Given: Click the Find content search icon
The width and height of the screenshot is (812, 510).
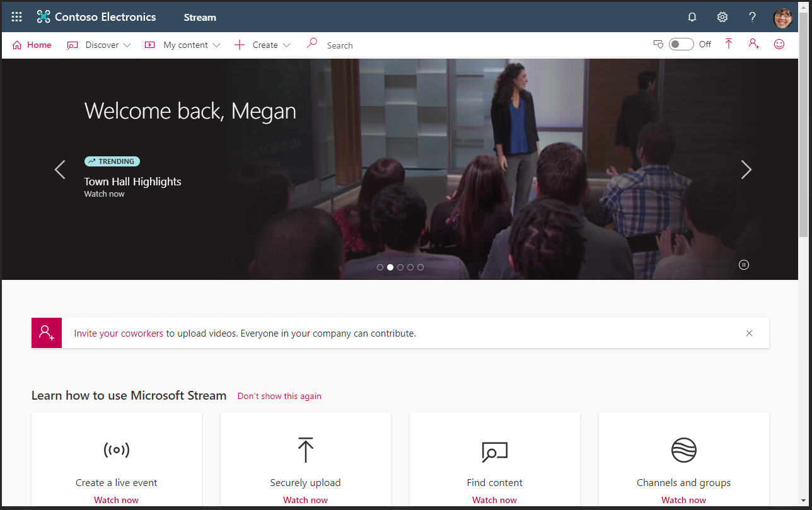Looking at the screenshot, I should pyautogui.click(x=495, y=451).
